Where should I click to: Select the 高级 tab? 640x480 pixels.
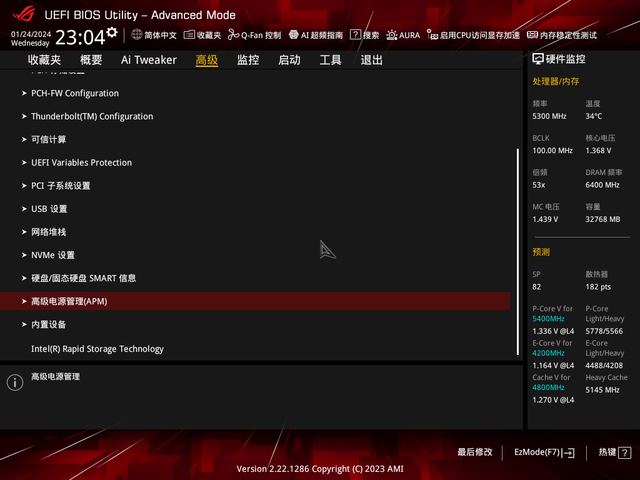tap(207, 60)
